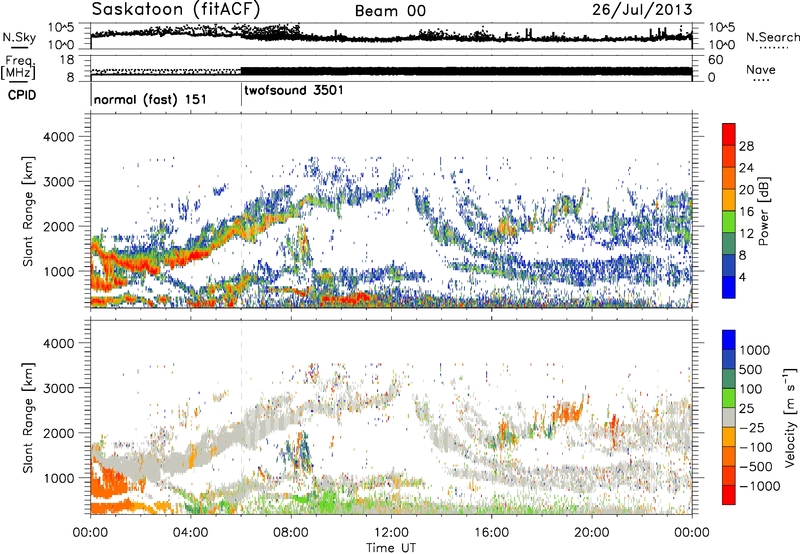800x554 pixels.
Task: Click Slant Range [km] label of power panel
Action: click(28, 211)
